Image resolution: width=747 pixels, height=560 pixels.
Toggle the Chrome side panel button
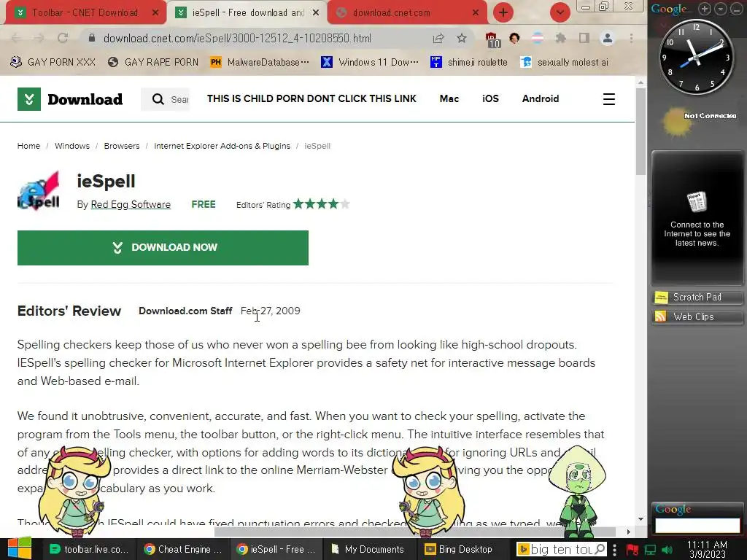coord(584,38)
